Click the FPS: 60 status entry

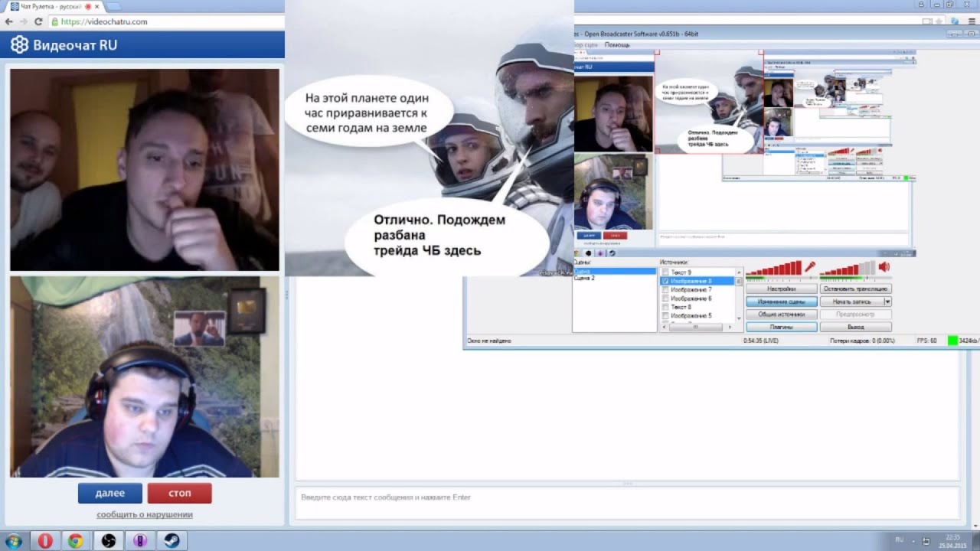point(926,341)
